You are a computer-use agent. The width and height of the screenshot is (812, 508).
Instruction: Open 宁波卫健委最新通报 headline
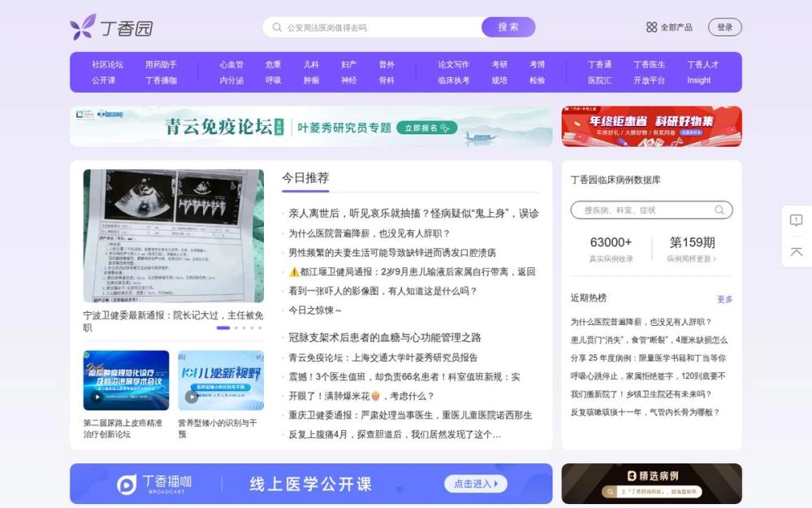(x=173, y=321)
